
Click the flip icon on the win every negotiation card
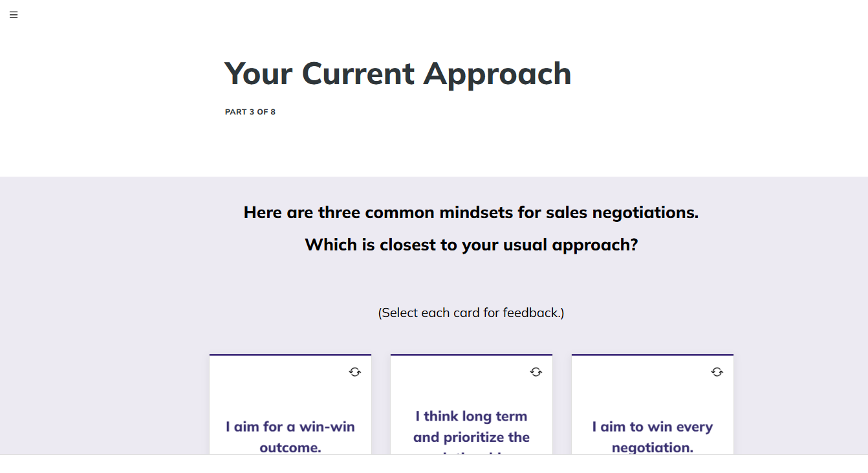coord(717,372)
